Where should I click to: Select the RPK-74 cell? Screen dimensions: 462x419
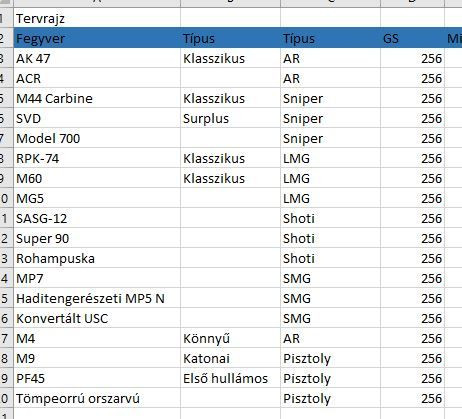click(97, 158)
